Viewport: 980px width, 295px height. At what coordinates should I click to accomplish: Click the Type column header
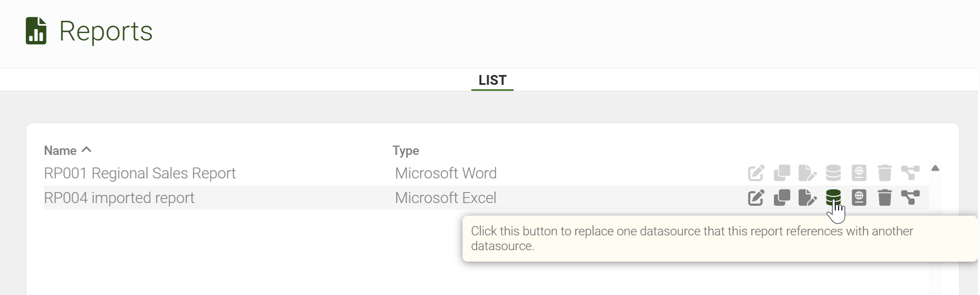coord(406,151)
